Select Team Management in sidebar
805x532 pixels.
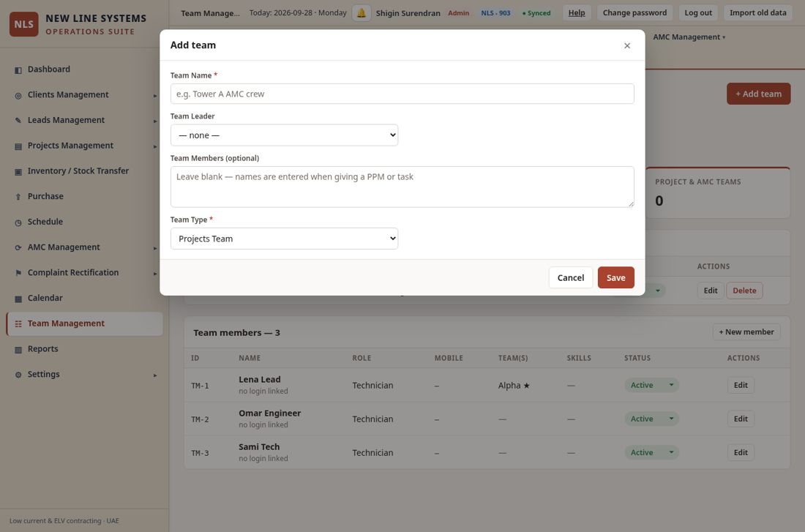[x=84, y=323]
